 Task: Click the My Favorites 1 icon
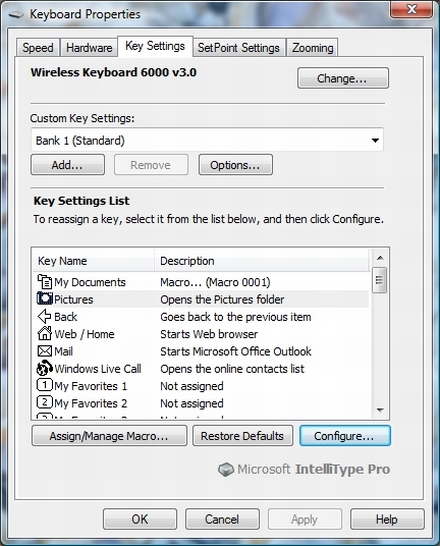(x=45, y=385)
